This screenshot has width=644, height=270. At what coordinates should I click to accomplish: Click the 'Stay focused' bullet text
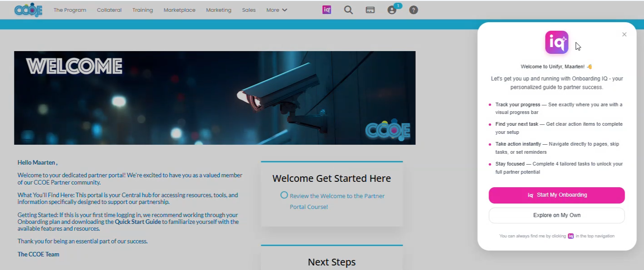click(510, 164)
